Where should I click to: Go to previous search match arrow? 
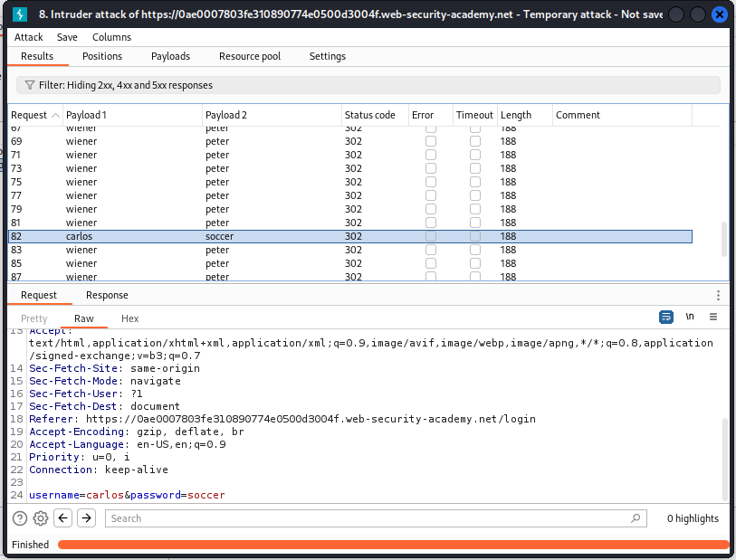click(x=63, y=518)
